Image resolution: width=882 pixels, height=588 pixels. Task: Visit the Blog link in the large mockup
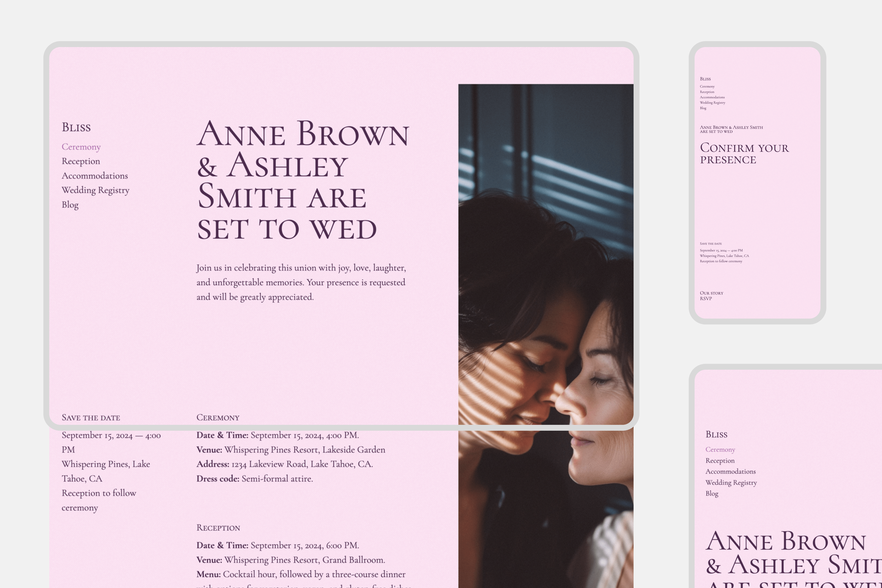pyautogui.click(x=70, y=205)
